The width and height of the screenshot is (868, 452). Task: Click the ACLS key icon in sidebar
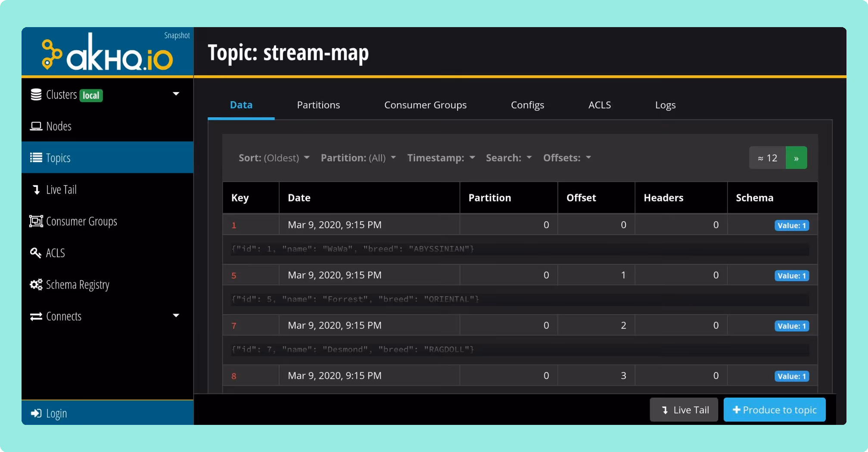pyautogui.click(x=36, y=253)
